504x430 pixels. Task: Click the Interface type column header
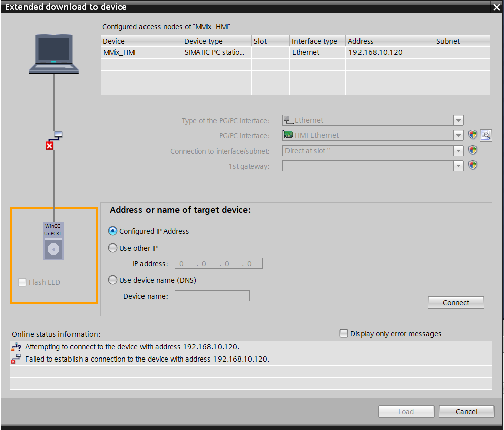click(318, 41)
